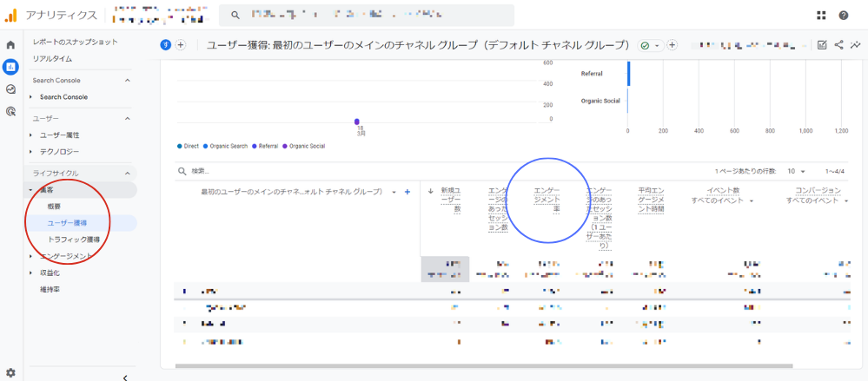Open the help question mark icon

coord(844,16)
